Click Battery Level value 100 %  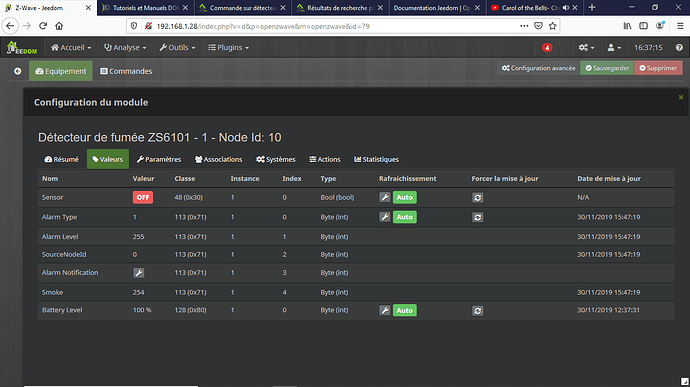(142, 310)
